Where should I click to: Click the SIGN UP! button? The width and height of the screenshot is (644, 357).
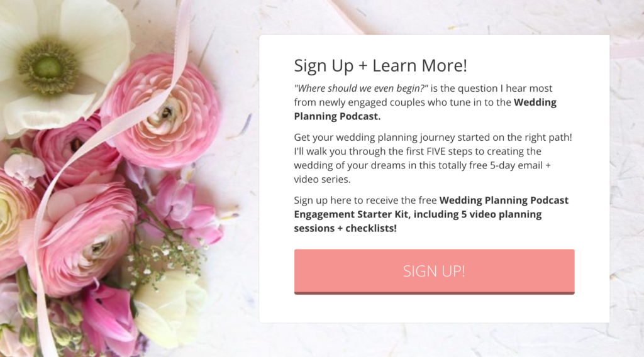tap(434, 272)
